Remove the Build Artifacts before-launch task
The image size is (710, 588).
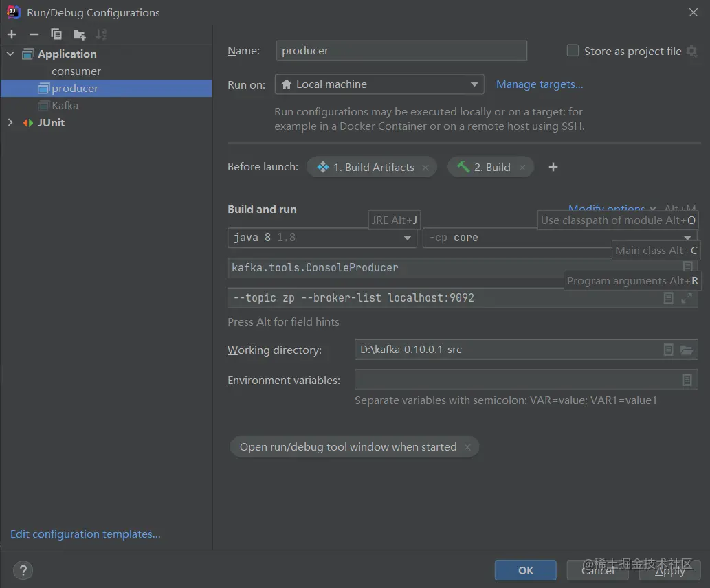coord(425,168)
